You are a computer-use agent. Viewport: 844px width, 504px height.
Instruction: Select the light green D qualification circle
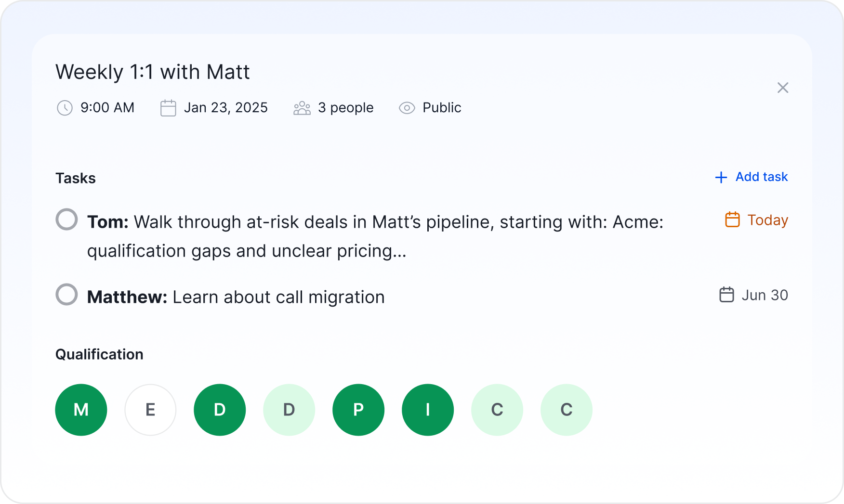point(289,410)
